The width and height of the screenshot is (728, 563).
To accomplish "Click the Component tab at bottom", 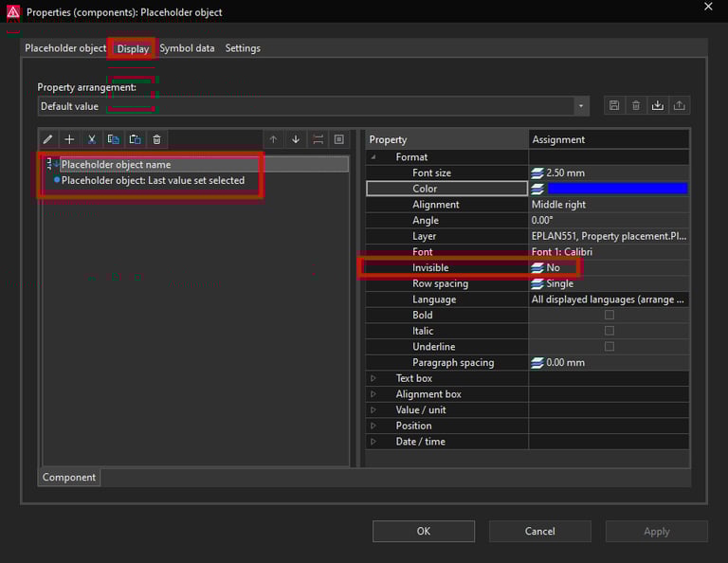I will pyautogui.click(x=69, y=477).
